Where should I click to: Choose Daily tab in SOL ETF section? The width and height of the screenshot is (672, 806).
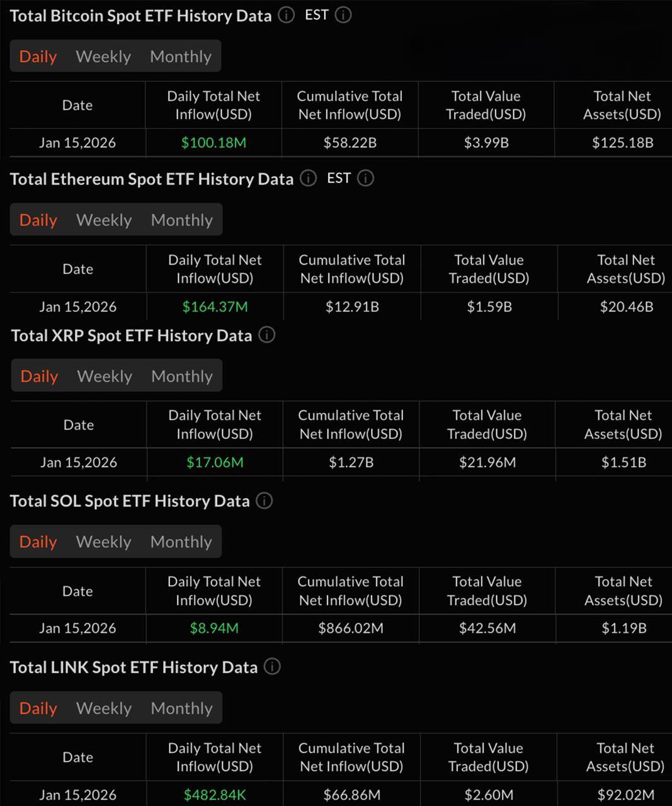click(38, 542)
